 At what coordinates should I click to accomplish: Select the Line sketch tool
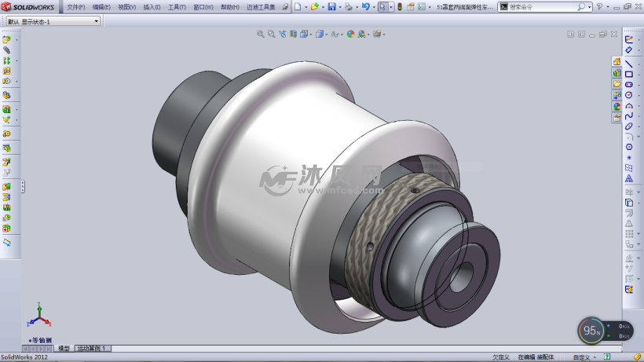click(x=629, y=63)
